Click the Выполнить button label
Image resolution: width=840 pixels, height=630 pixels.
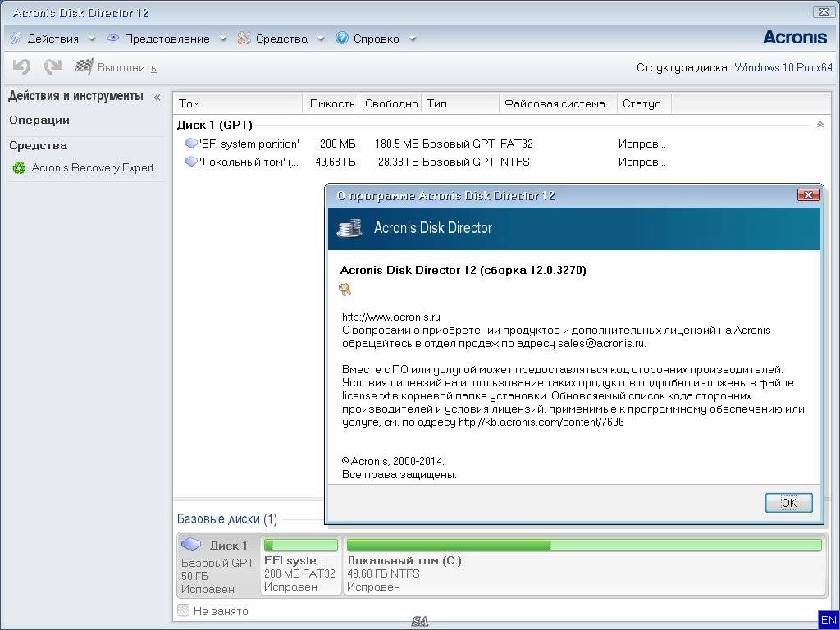(127, 67)
